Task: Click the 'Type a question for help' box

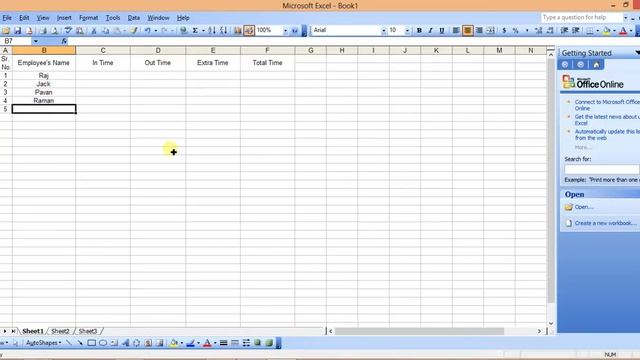Action: click(x=581, y=18)
